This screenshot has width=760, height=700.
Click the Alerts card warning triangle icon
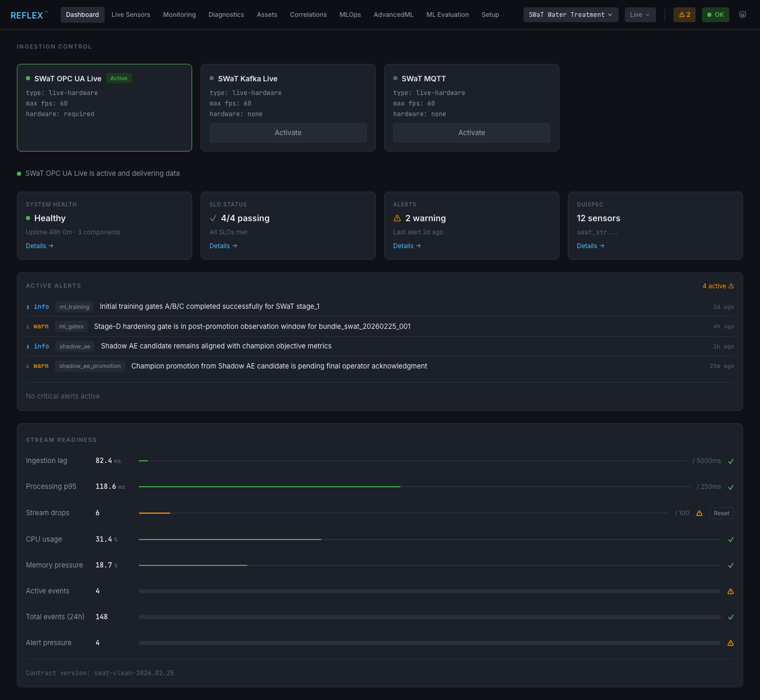point(397,218)
